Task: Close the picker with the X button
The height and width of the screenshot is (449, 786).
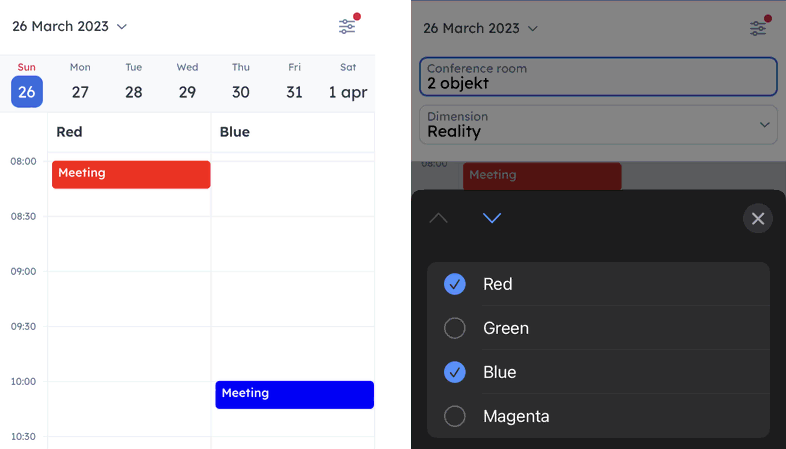Action: (x=758, y=218)
